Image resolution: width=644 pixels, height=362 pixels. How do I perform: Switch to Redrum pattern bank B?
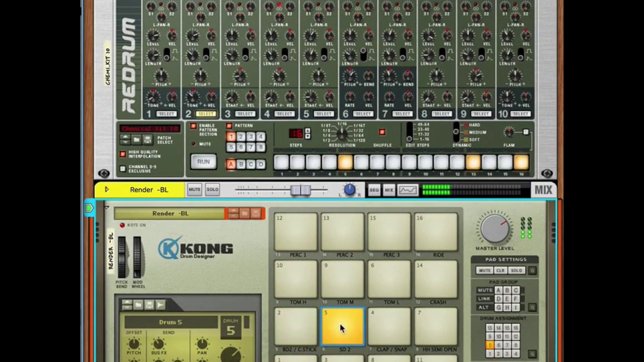(241, 164)
